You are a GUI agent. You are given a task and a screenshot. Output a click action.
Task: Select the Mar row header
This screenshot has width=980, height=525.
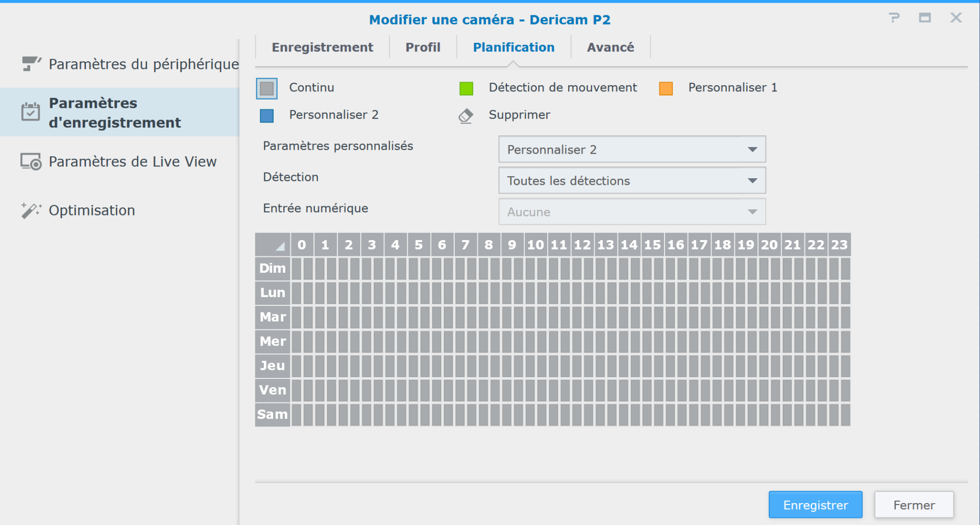(273, 317)
